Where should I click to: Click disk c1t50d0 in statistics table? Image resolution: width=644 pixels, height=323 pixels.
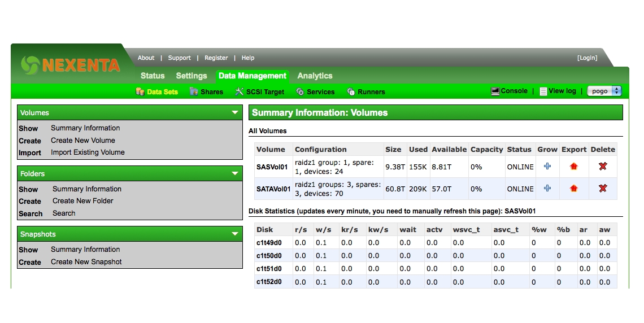pos(269,256)
